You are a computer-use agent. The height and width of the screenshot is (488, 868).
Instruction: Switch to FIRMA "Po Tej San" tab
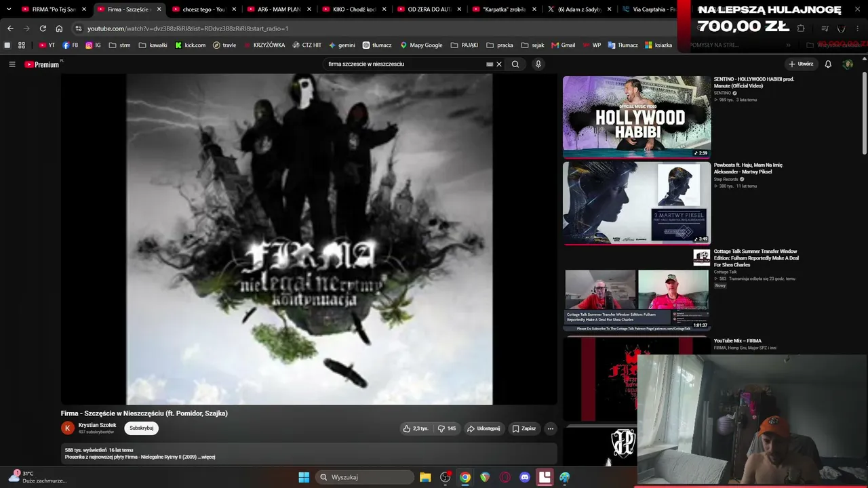(54, 9)
